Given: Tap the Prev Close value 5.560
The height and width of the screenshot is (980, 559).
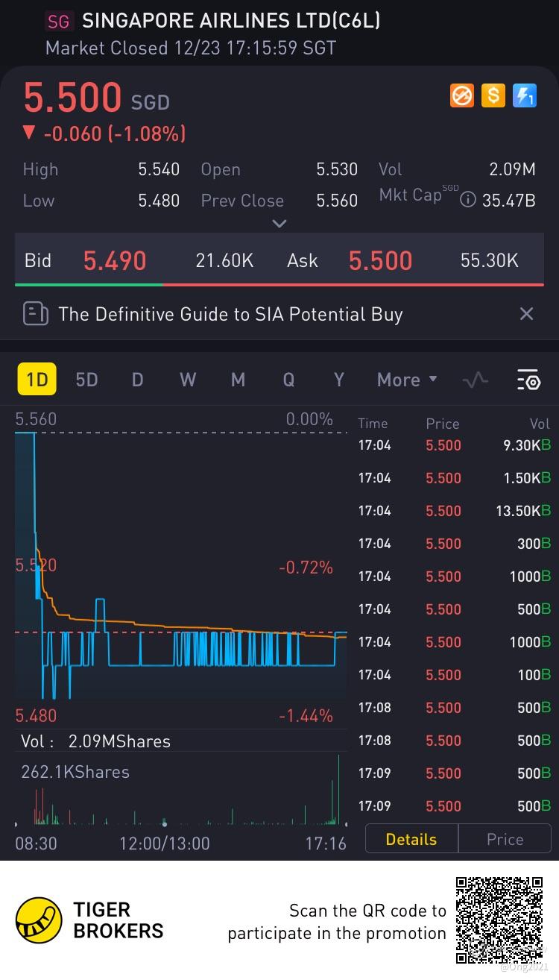Looking at the screenshot, I should coord(337,201).
